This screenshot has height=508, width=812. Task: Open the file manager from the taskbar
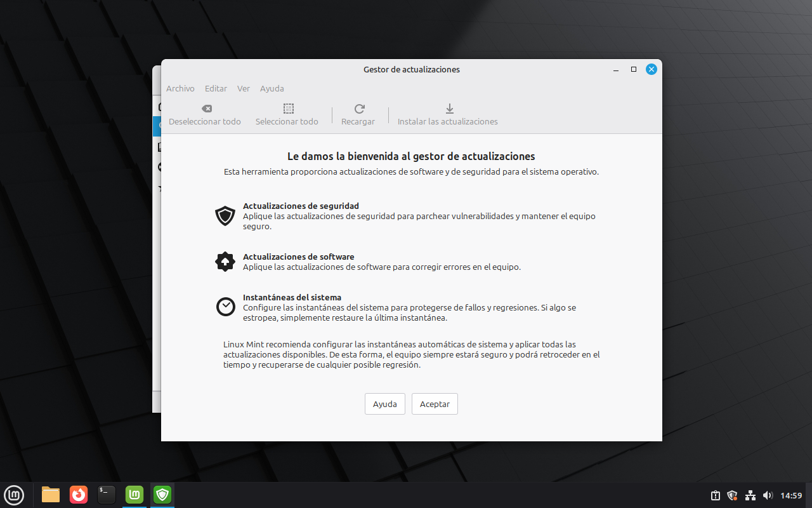51,494
